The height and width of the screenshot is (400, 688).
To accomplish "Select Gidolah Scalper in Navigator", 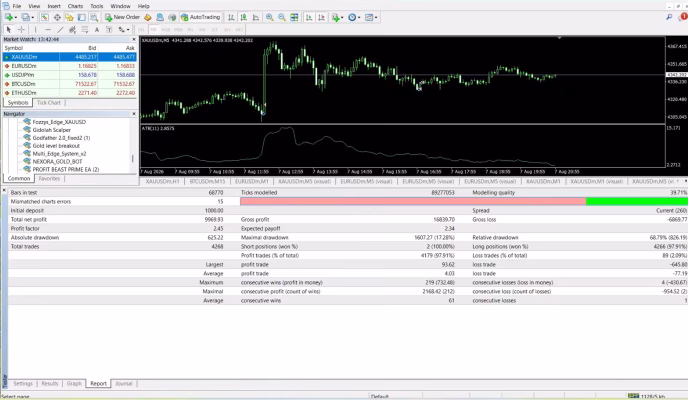I will [51, 130].
